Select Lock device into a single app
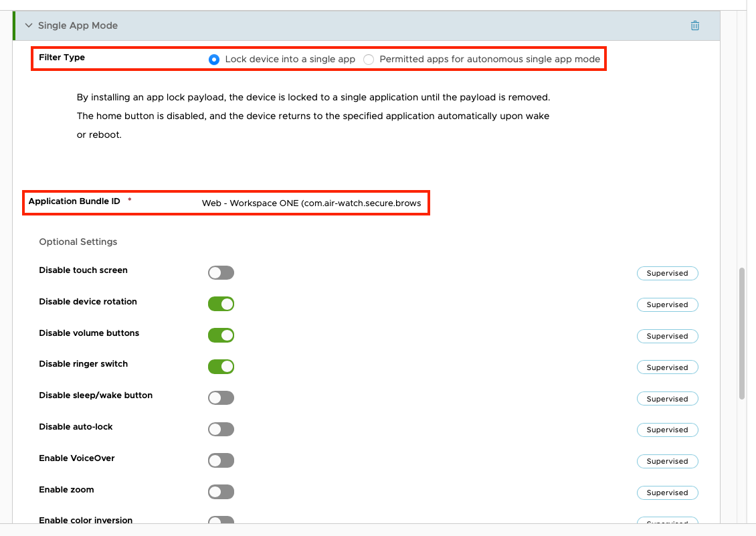This screenshot has width=756, height=536. 214,59
